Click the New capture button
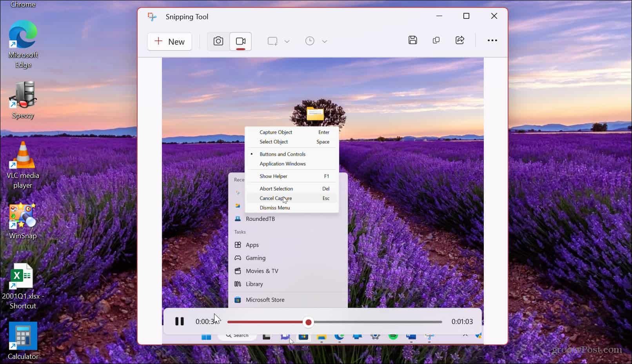This screenshot has height=364, width=632. pos(169,41)
